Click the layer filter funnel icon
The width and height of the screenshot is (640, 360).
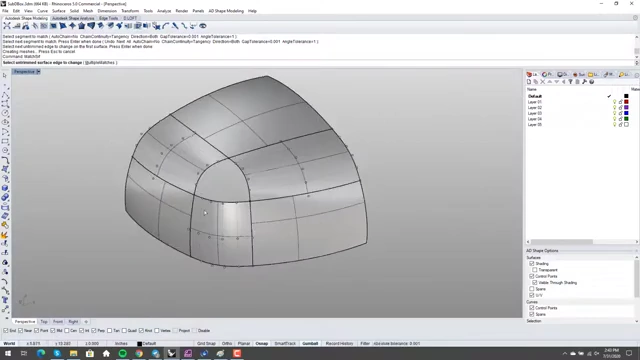(571, 82)
